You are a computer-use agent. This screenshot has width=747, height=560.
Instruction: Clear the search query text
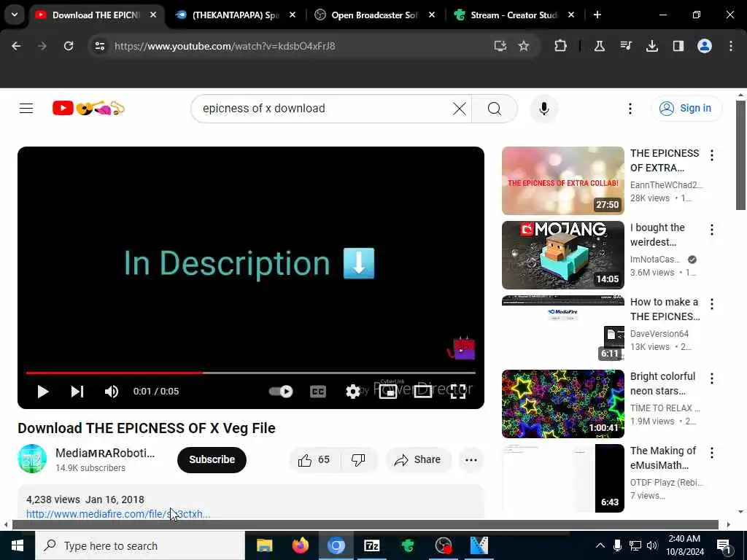click(x=460, y=109)
